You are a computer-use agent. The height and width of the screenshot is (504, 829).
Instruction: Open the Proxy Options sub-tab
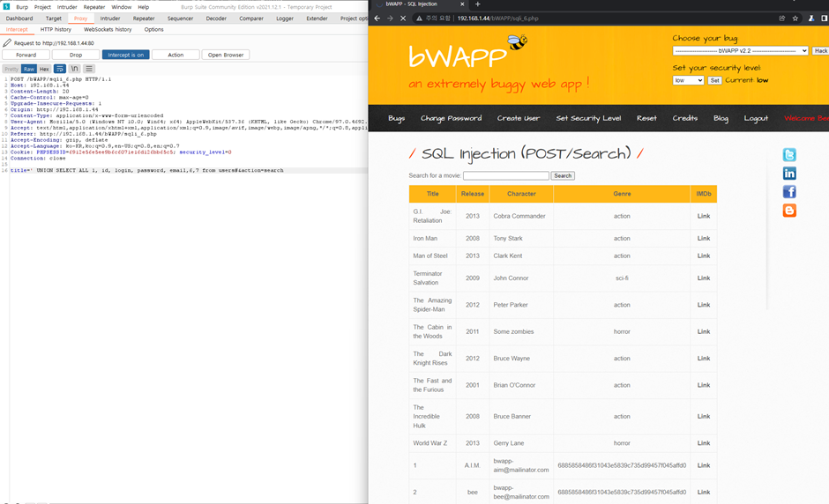tap(153, 30)
